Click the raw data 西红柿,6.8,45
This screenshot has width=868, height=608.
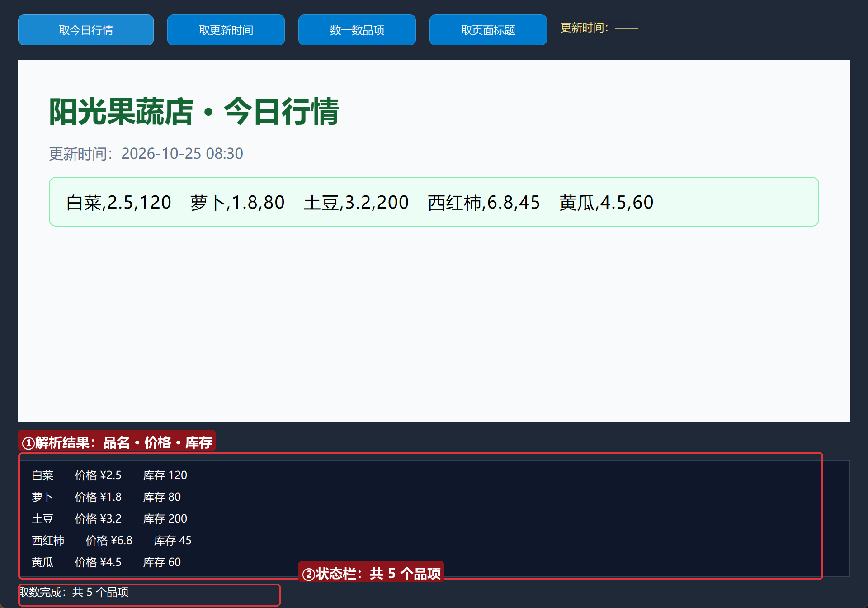tap(484, 202)
